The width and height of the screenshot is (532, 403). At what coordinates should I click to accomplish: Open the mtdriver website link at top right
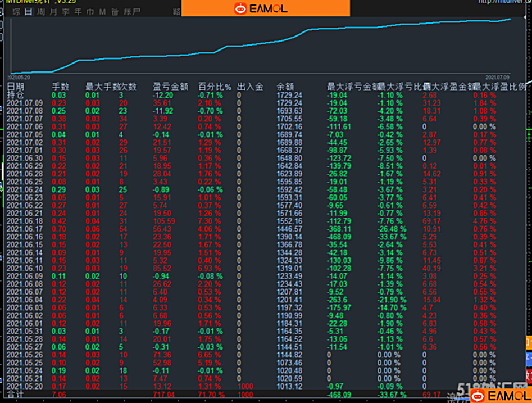(x=505, y=2)
